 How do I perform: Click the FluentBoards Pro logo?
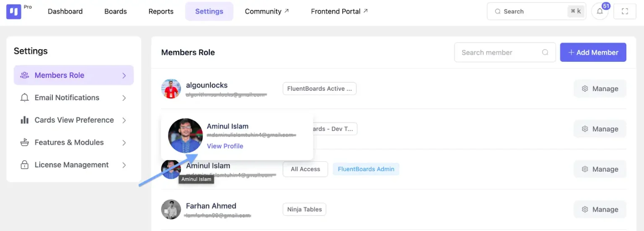(14, 11)
